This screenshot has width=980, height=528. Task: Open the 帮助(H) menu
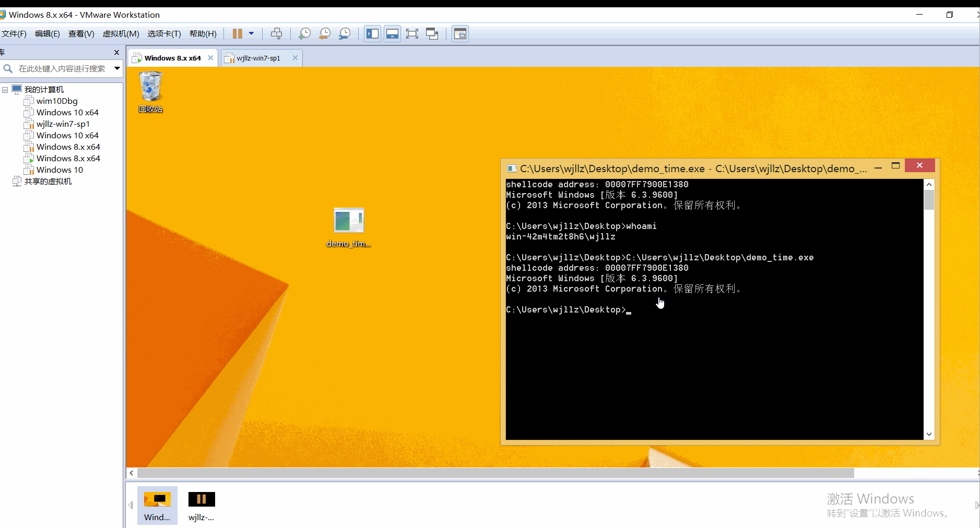(203, 34)
